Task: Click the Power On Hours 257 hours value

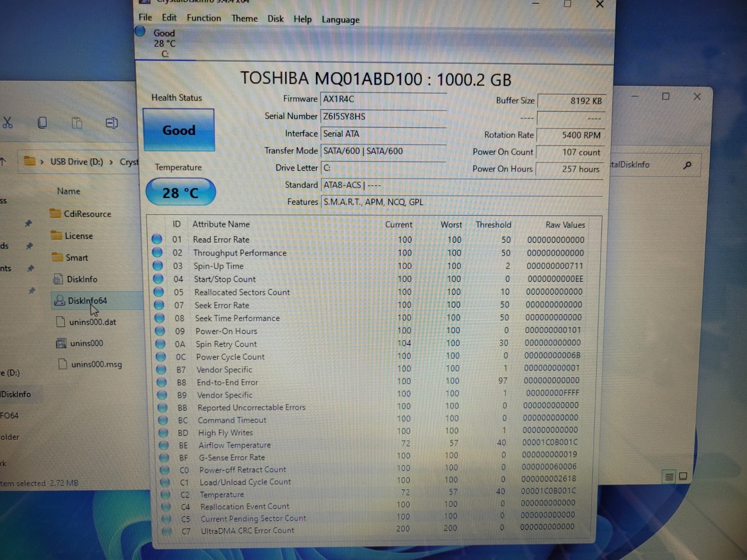Action: (570, 169)
